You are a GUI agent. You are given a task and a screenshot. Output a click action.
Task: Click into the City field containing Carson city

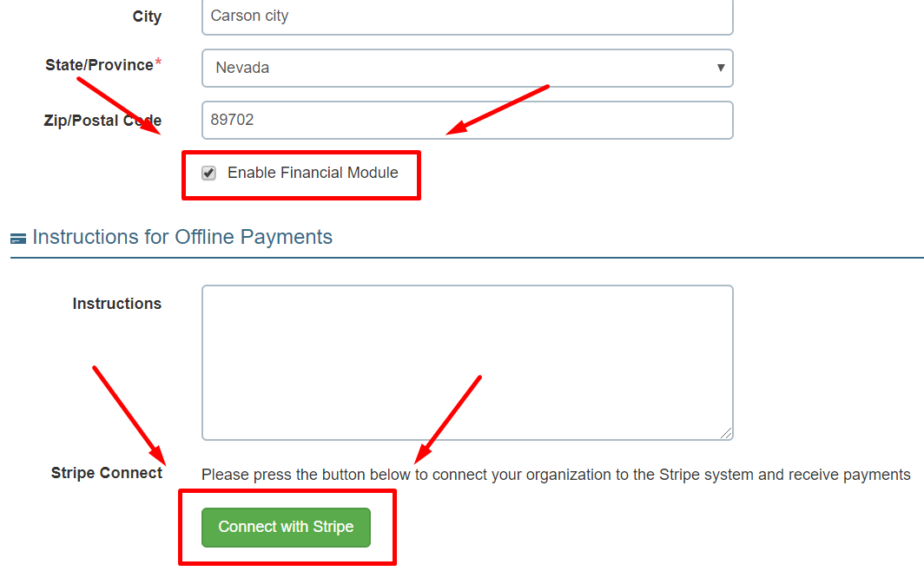[x=467, y=16]
